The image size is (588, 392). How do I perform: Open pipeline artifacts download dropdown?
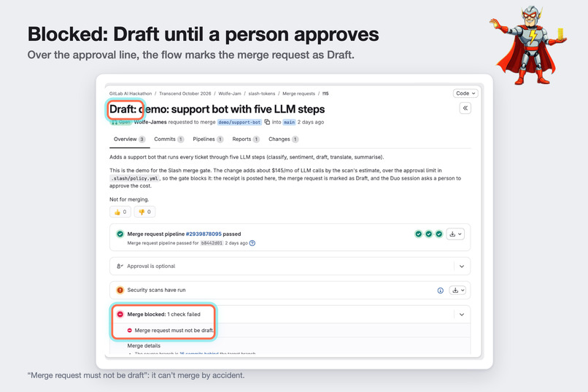tap(456, 234)
